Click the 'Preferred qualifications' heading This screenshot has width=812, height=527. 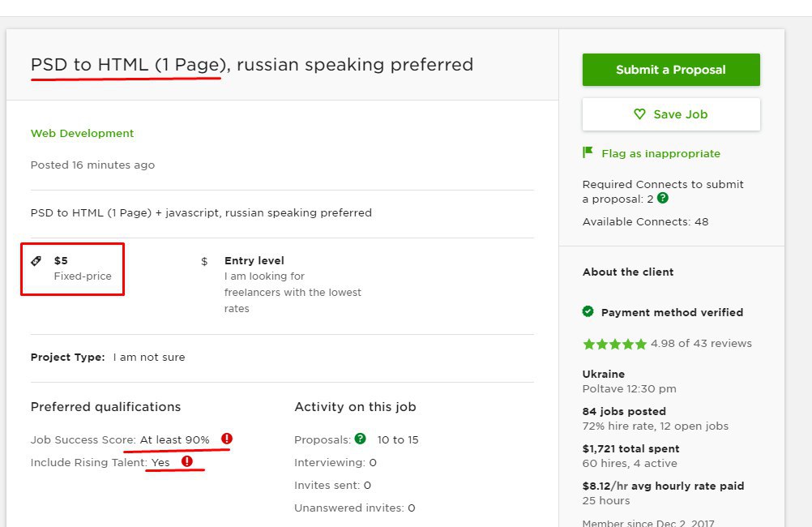point(105,407)
